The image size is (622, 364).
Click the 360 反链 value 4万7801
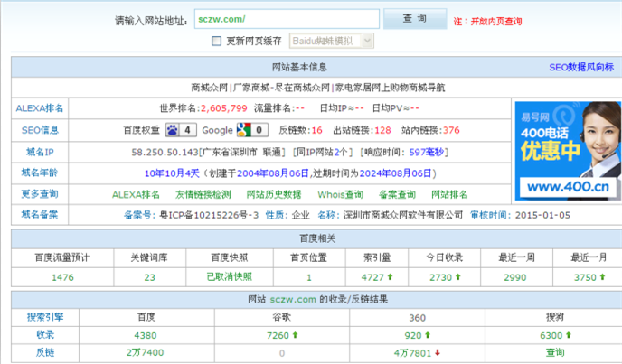pyautogui.click(x=412, y=353)
